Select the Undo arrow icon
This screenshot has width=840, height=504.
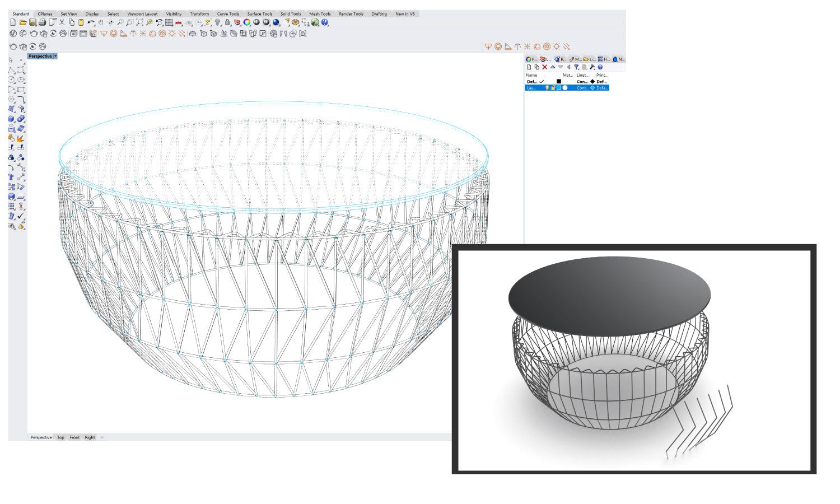point(91,22)
